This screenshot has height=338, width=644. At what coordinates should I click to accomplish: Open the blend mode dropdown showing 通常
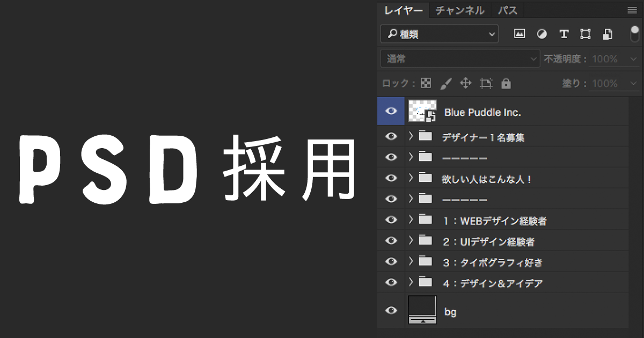(x=459, y=58)
